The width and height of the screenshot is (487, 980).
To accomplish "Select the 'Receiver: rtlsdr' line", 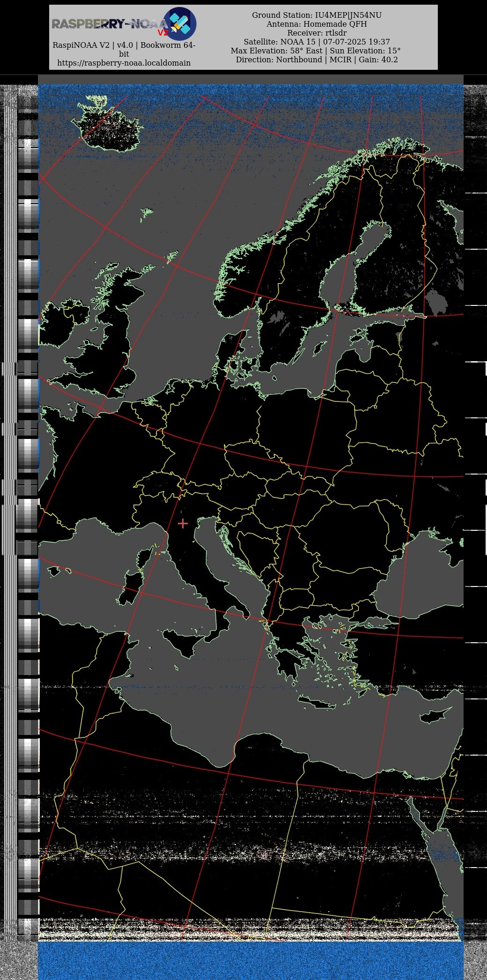I will click(x=317, y=33).
